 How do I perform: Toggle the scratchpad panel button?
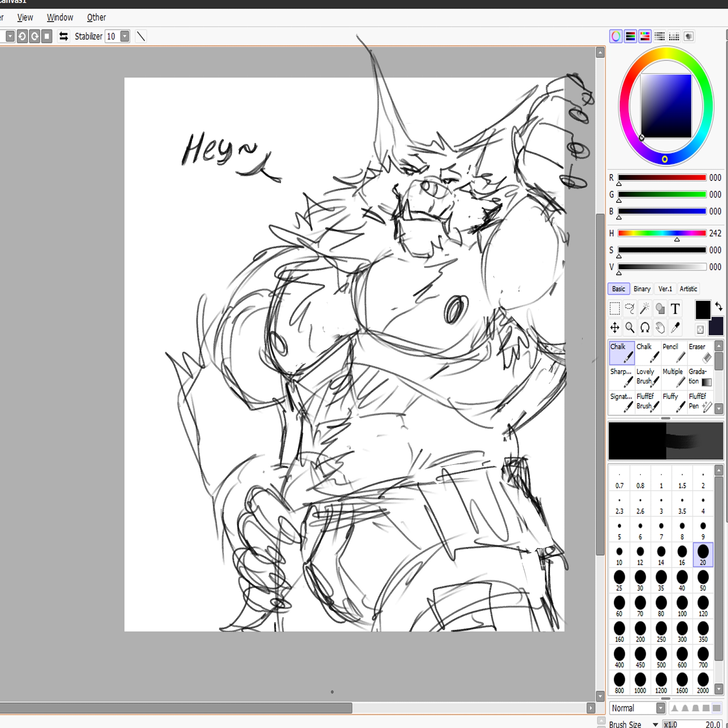688,36
